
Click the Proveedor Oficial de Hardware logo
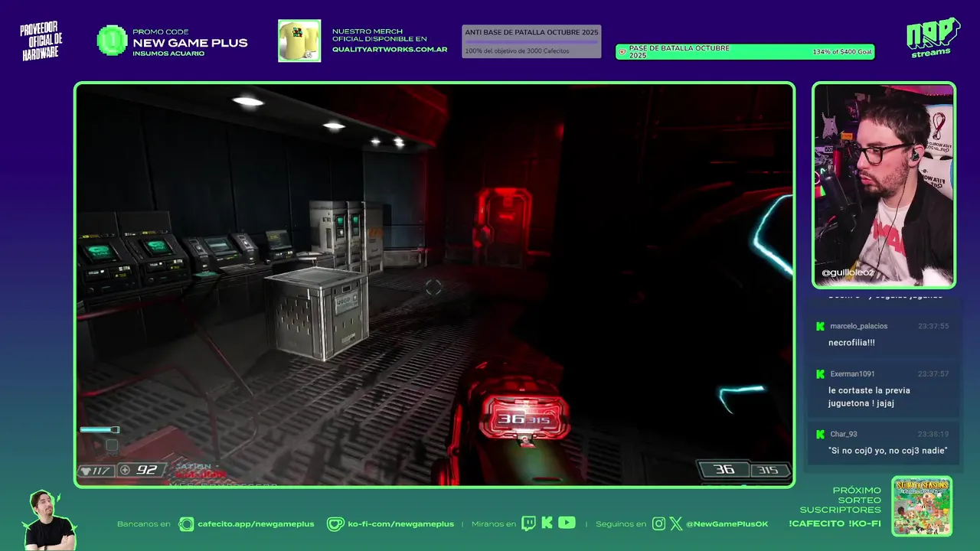[x=42, y=41]
